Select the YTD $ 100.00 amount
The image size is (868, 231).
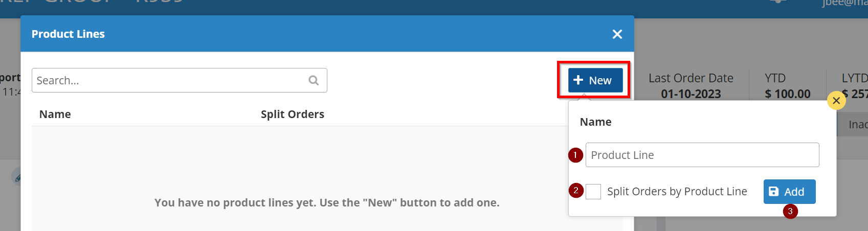pos(787,94)
